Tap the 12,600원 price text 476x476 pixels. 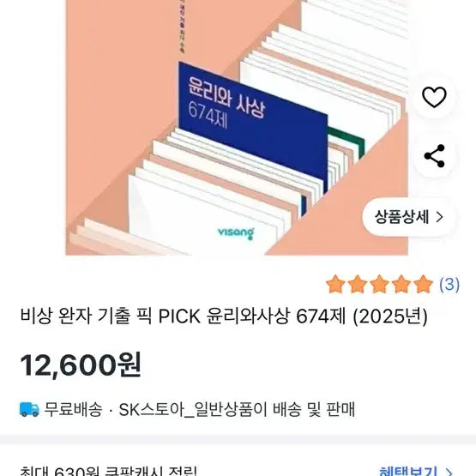[x=81, y=365]
